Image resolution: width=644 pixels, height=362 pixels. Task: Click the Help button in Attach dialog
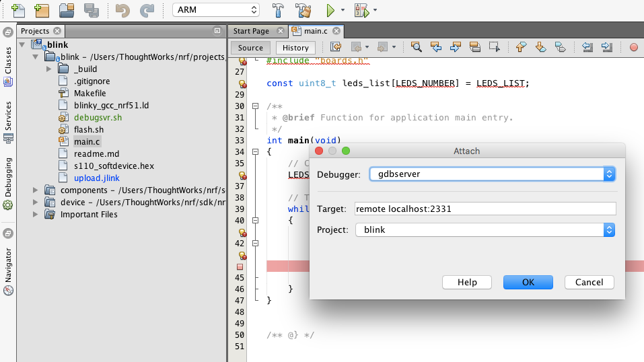pos(467,283)
